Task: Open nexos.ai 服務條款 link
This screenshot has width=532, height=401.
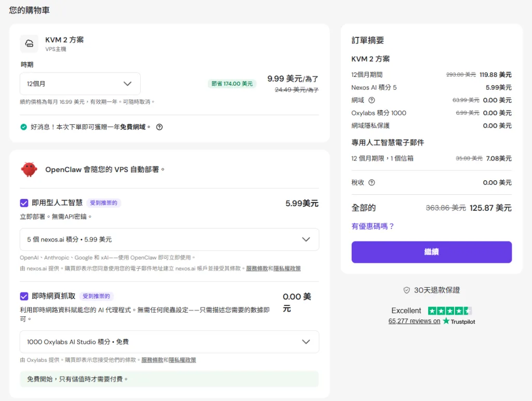Action: point(257,269)
